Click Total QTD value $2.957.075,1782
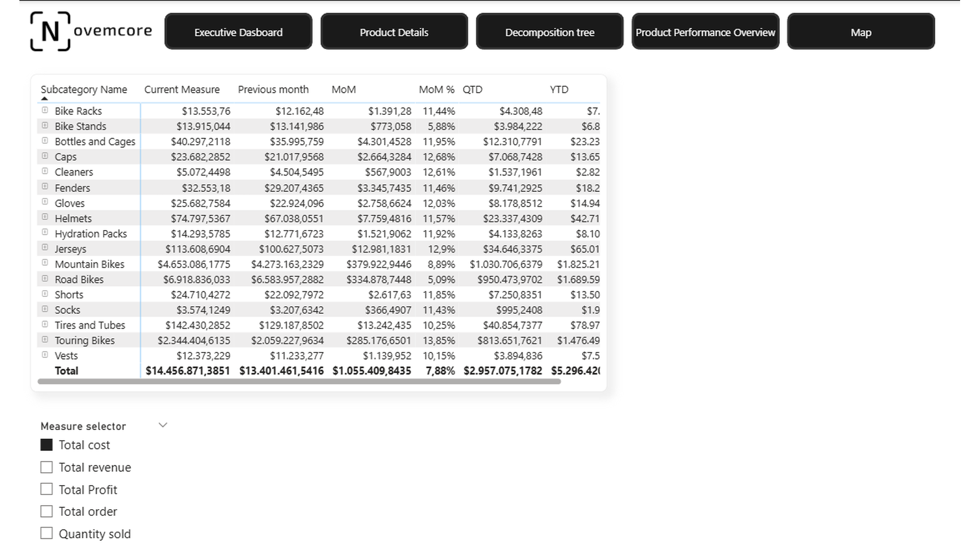Viewport: 980px width, 551px height. [503, 371]
